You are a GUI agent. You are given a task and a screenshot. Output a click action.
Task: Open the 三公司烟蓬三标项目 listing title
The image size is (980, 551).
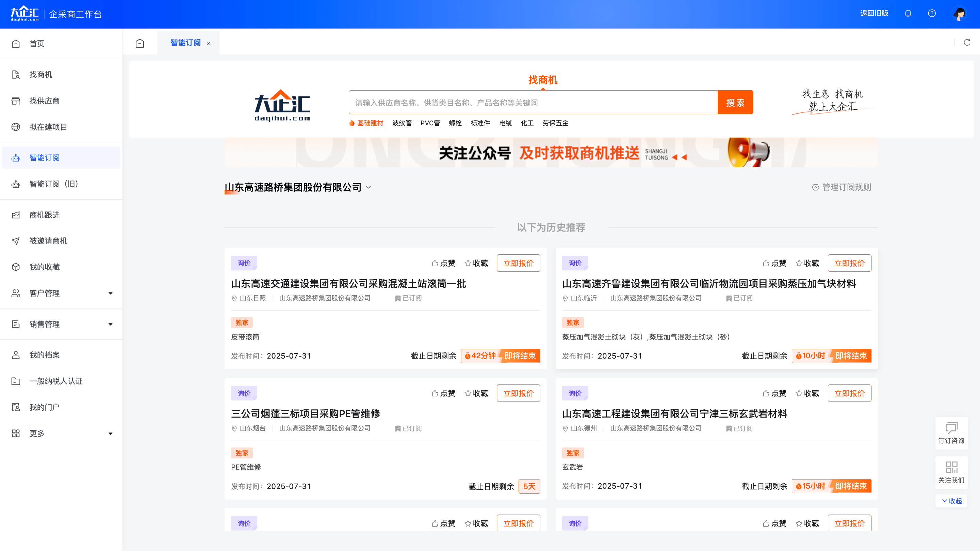click(306, 414)
